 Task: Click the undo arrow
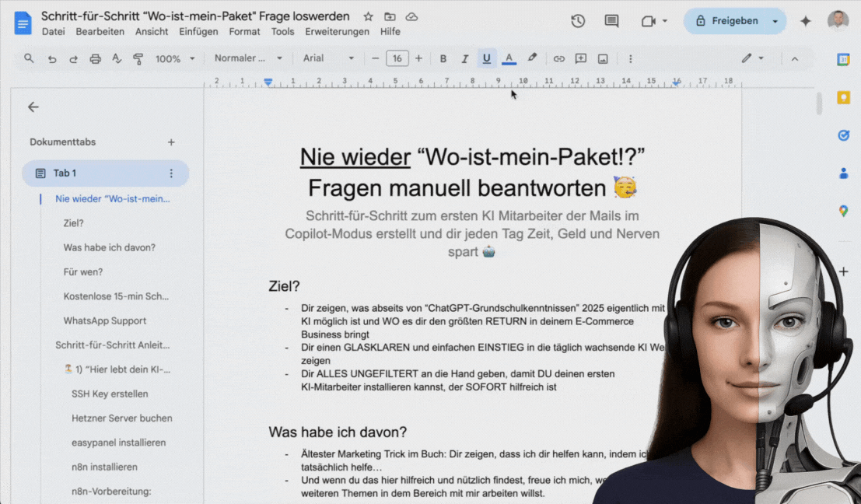(x=52, y=58)
